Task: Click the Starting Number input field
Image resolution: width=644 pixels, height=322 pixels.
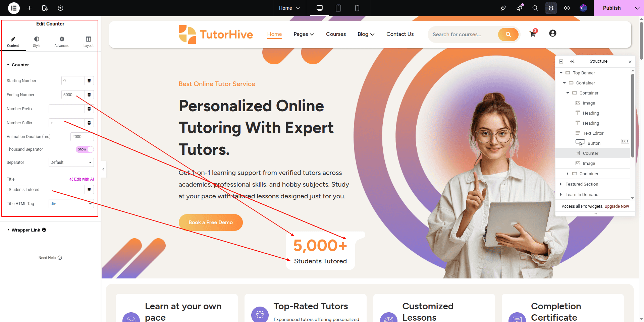Action: pos(73,81)
